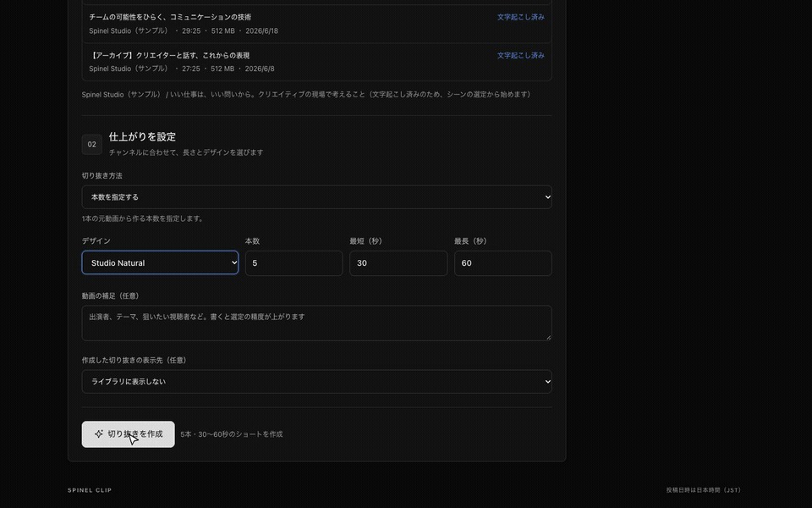812x508 pixels.
Task: Click 文字起こし済み on the 27:25 video row
Action: (520, 56)
